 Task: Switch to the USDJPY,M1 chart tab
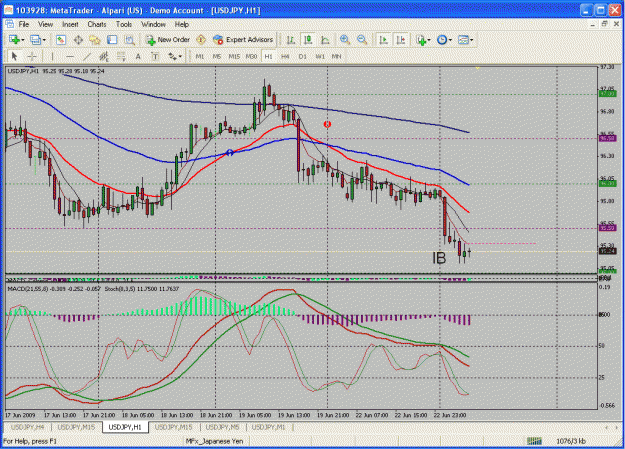point(269,427)
